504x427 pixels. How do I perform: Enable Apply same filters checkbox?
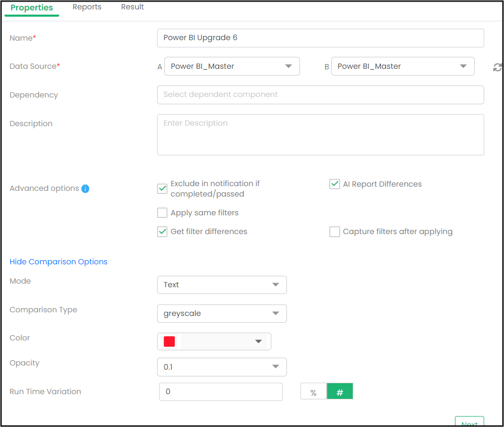tap(162, 213)
